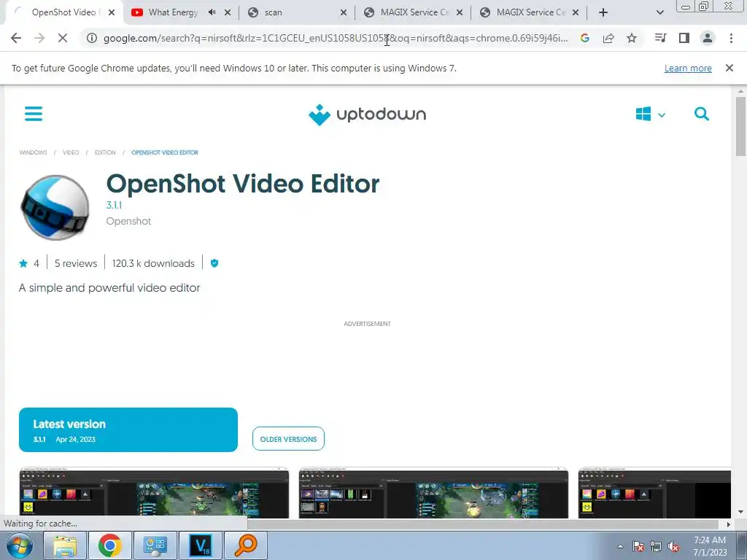Click the address bar URL field
This screenshot has height=560, width=747.
coord(336,38)
